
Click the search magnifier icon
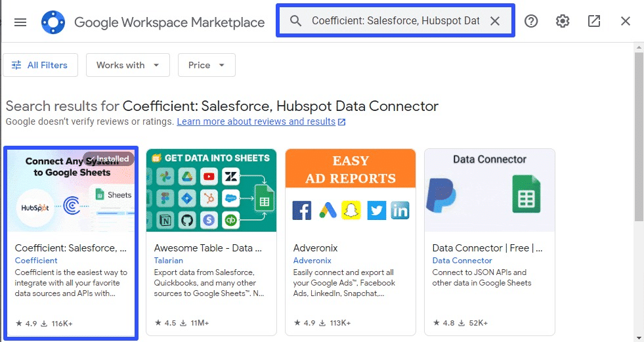click(295, 20)
